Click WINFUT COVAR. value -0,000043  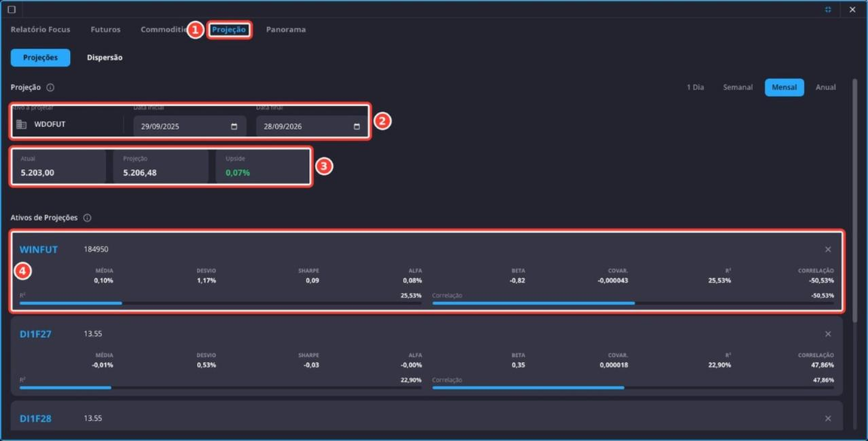pos(613,280)
